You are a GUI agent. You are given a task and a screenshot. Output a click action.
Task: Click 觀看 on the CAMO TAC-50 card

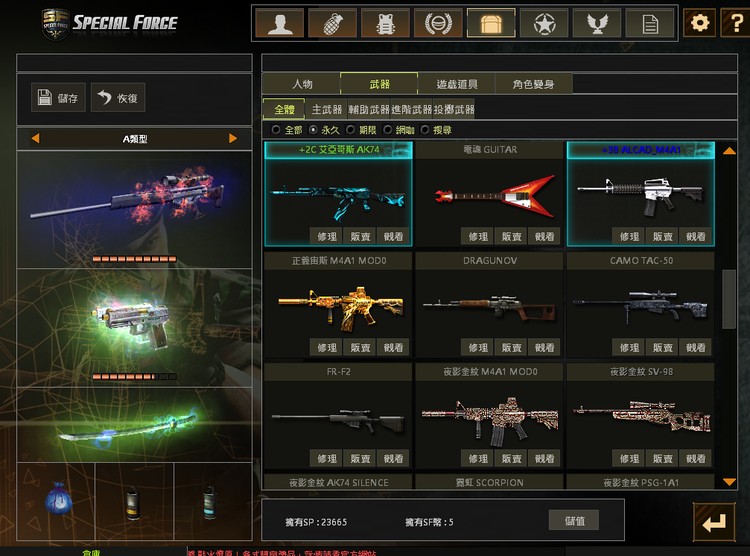coord(695,347)
